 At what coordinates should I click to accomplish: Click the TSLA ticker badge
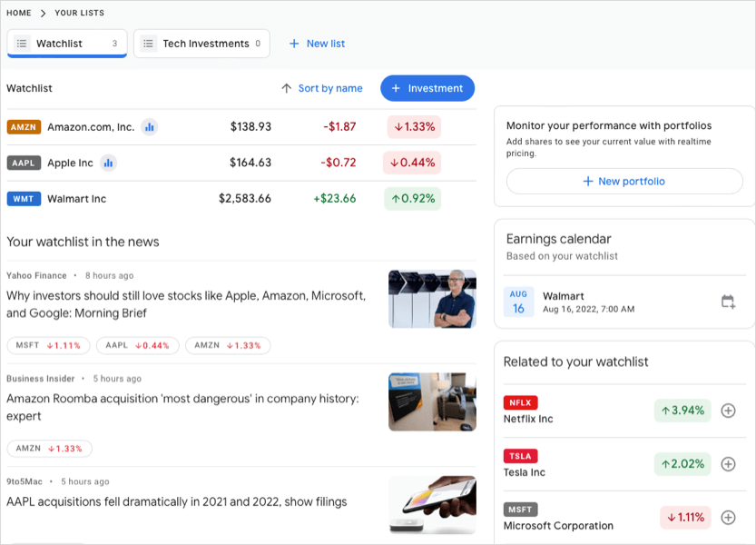tap(520, 456)
